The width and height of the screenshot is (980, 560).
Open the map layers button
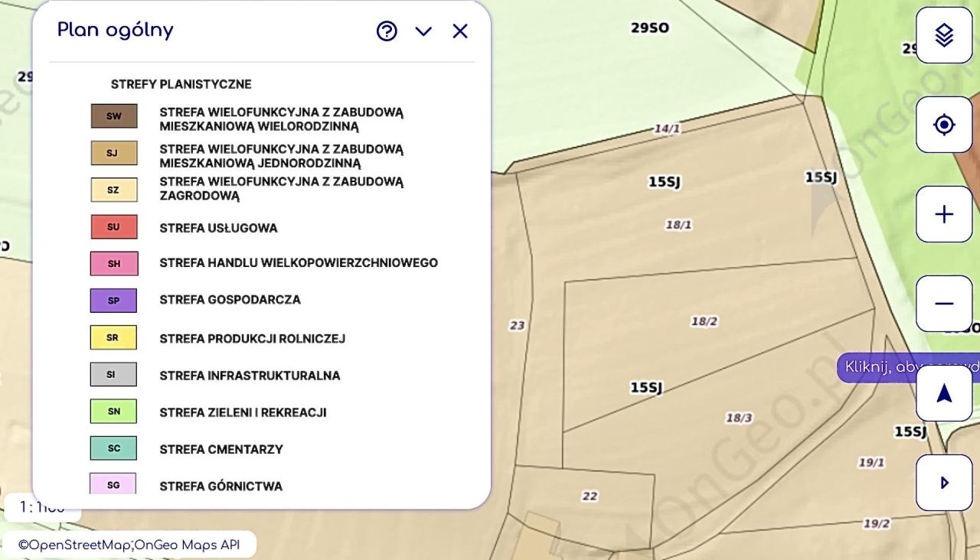(x=944, y=35)
